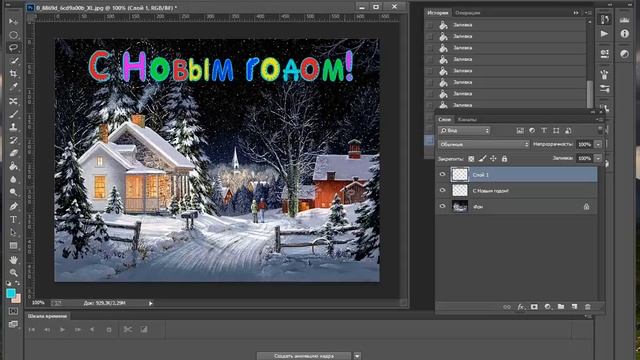Click Создать анимацию кадра button

(304, 356)
